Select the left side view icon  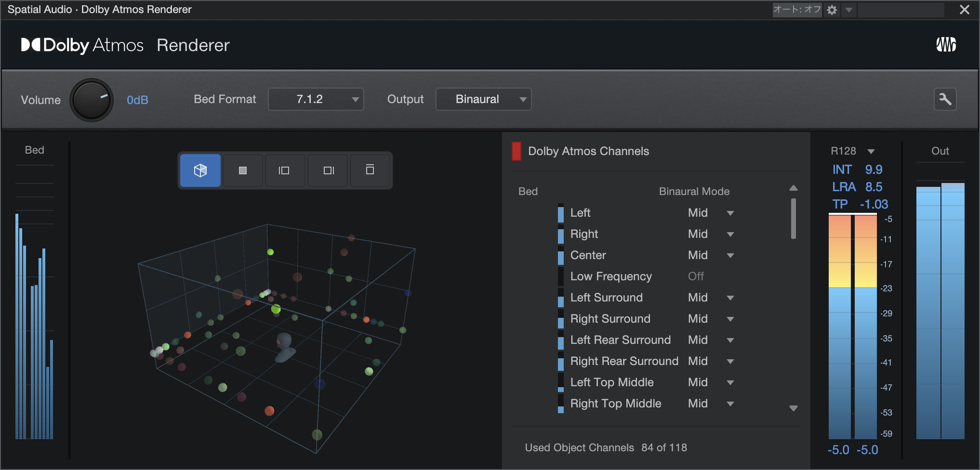[x=284, y=170]
